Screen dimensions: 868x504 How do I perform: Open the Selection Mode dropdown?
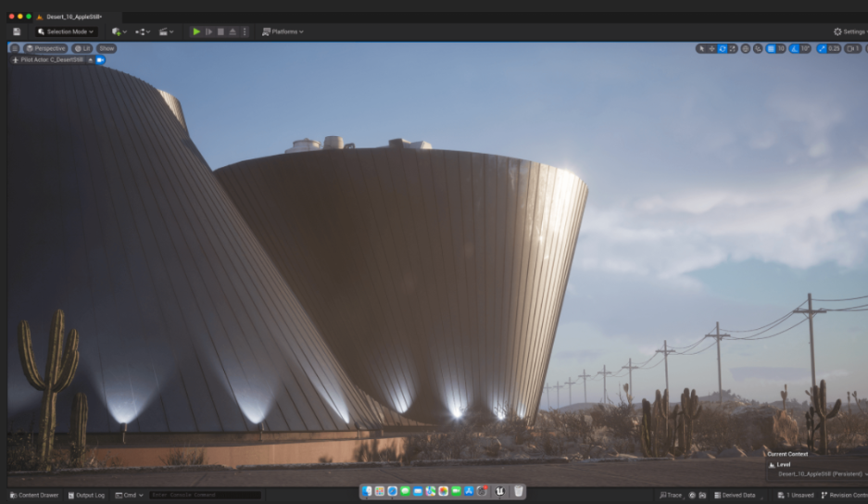[x=66, y=31]
